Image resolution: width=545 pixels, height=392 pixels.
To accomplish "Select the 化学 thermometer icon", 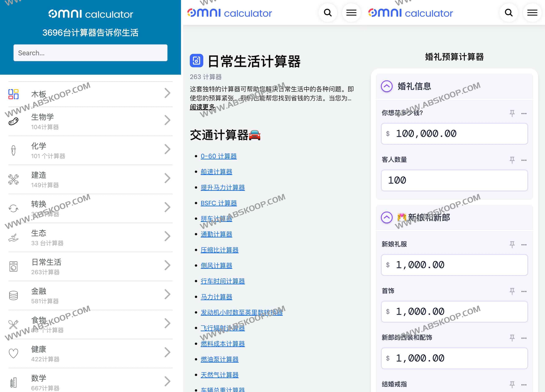I will [x=13, y=150].
